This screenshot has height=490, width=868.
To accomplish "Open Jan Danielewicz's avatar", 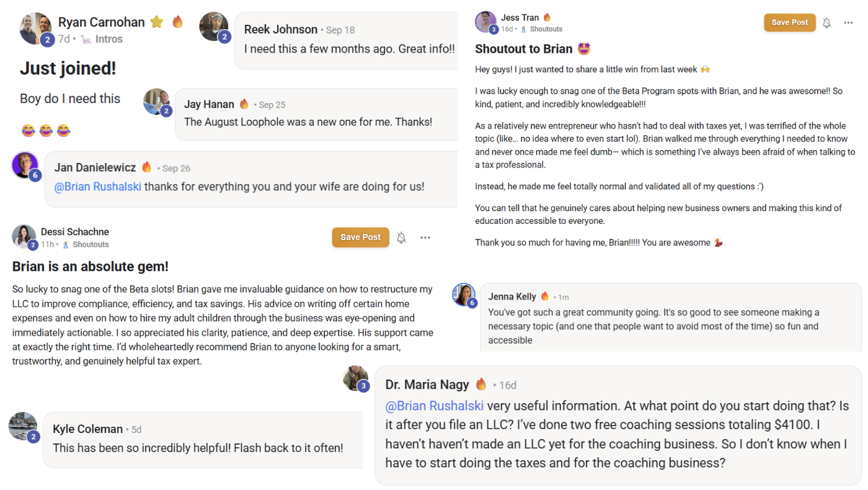I will 25,165.
